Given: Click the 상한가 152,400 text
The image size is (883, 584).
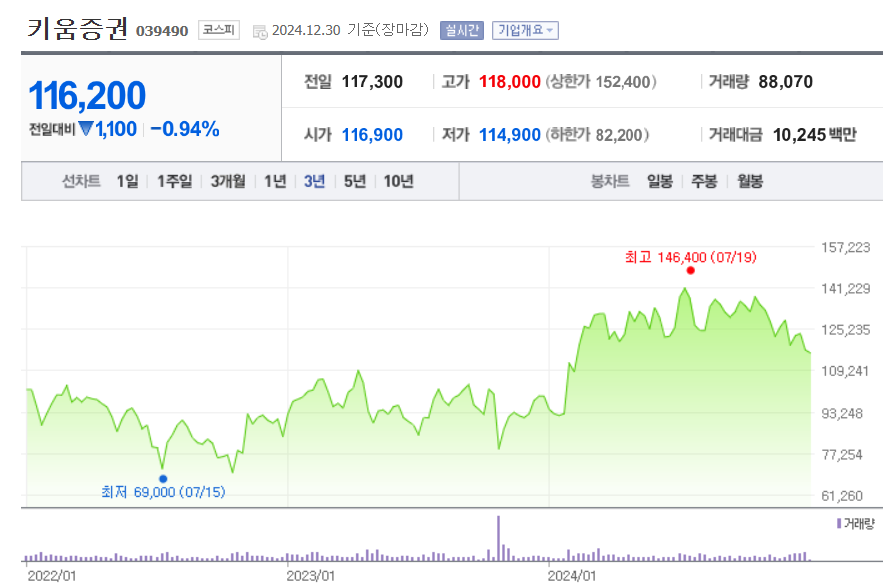Looking at the screenshot, I should point(601,82).
